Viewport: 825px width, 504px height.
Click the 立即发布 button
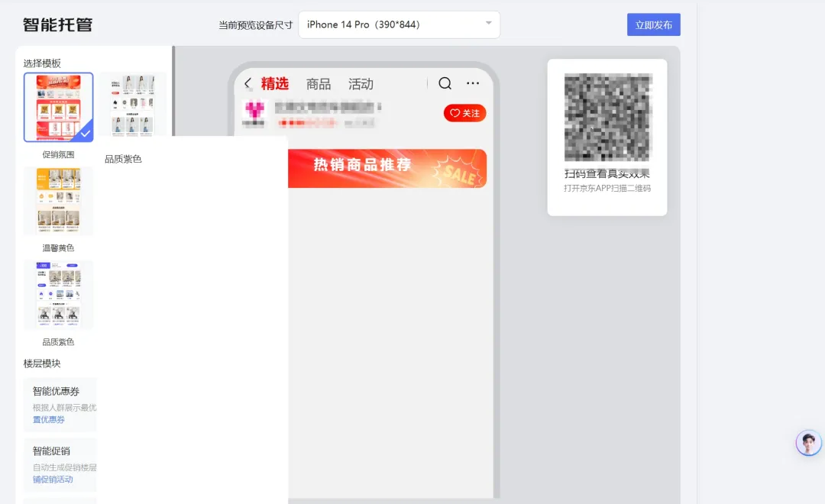[653, 24]
